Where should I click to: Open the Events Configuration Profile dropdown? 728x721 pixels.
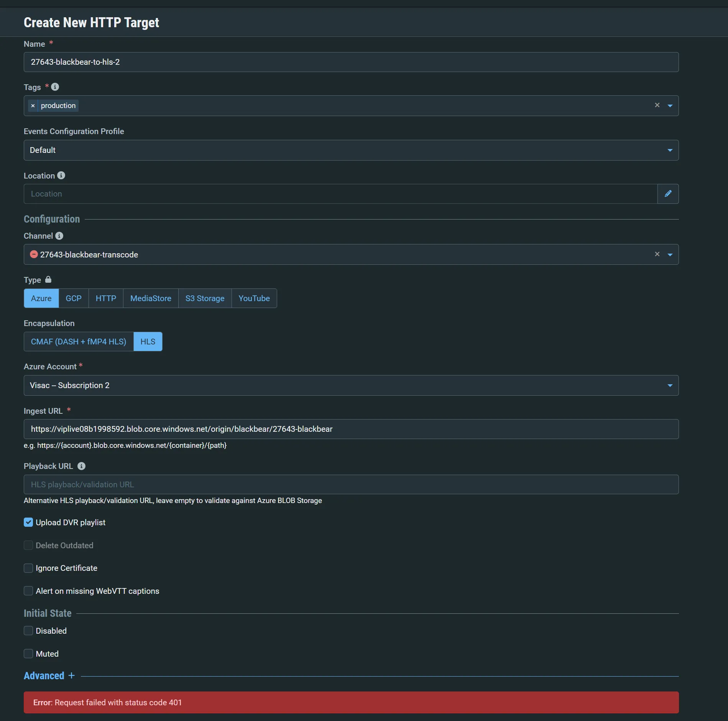click(x=351, y=150)
